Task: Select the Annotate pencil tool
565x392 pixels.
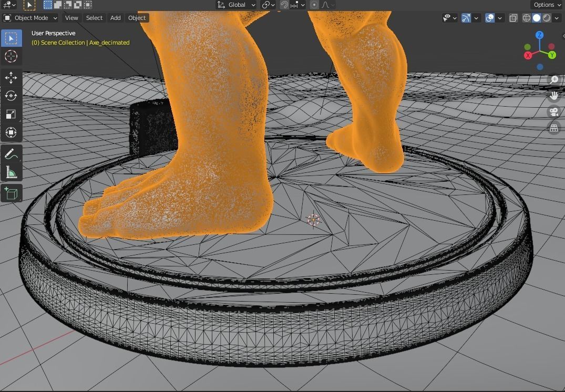Action: (x=11, y=154)
